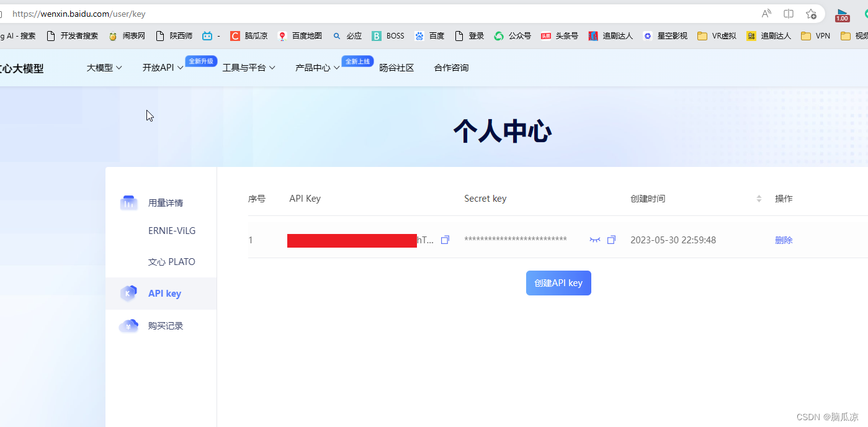Screen dimensions: 868x427
Task: Click the API key hexagon icon
Action: click(128, 294)
